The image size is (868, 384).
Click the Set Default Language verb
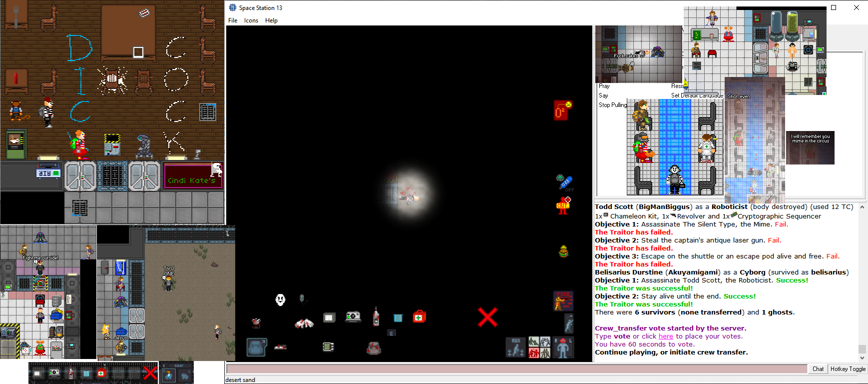pos(697,95)
